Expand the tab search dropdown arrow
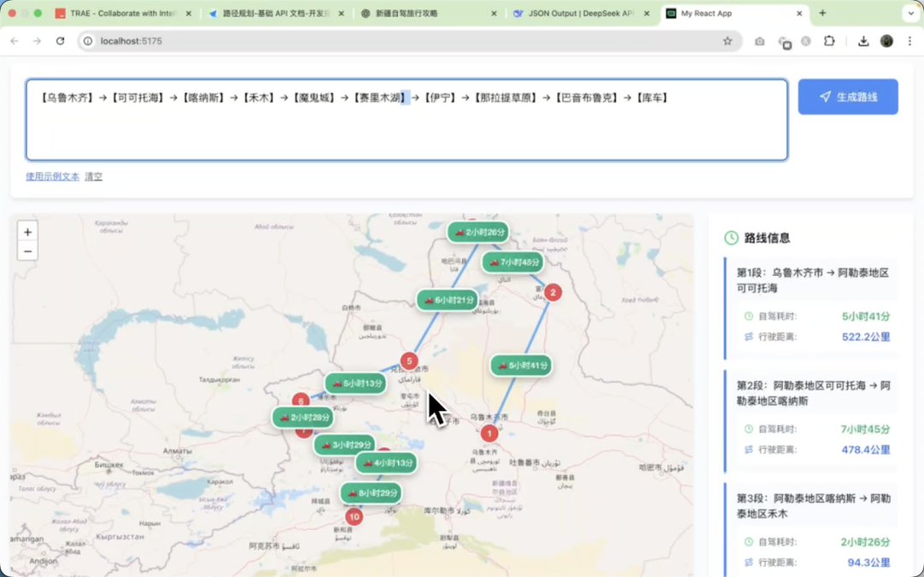Screen dimensions: 924x577 (x=910, y=14)
